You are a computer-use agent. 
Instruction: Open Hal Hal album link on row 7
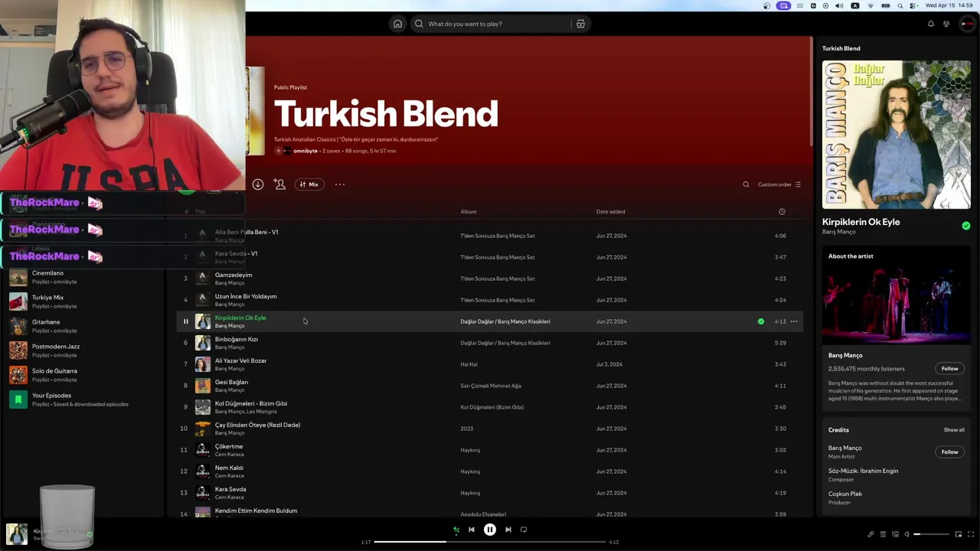[x=469, y=364]
